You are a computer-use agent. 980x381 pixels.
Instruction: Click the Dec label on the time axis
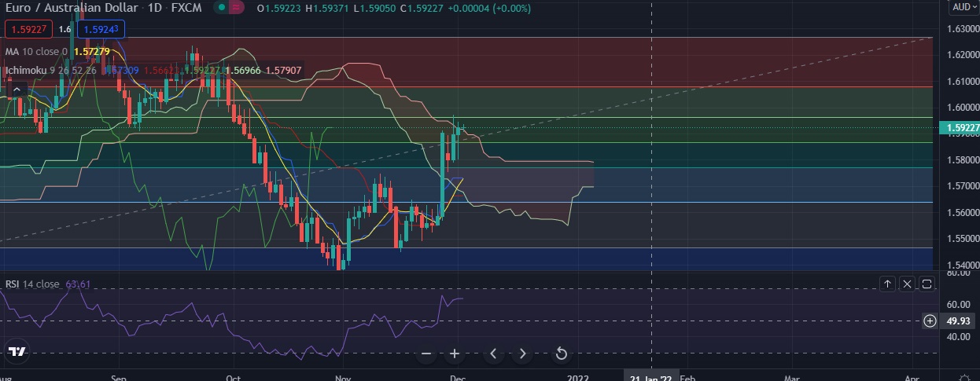pos(458,378)
